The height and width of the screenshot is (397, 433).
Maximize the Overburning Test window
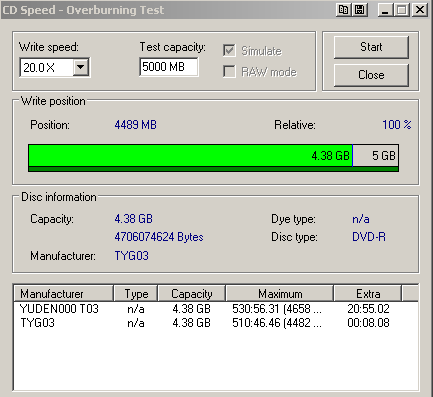402,10
